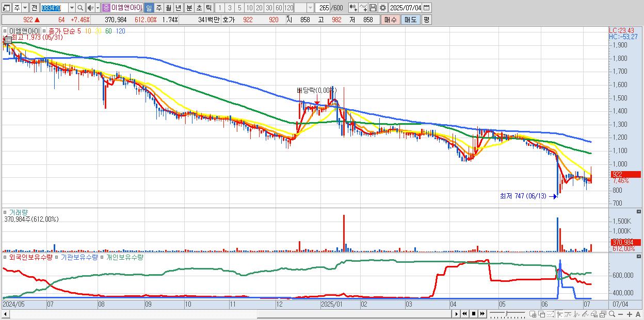
Task: Select the 분 minute period button
Action: pos(189,8)
